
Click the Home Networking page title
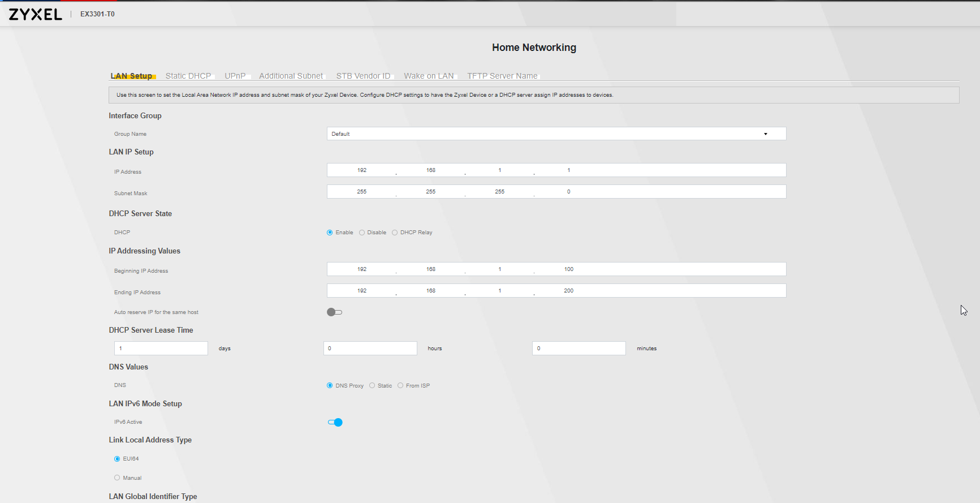click(x=534, y=48)
